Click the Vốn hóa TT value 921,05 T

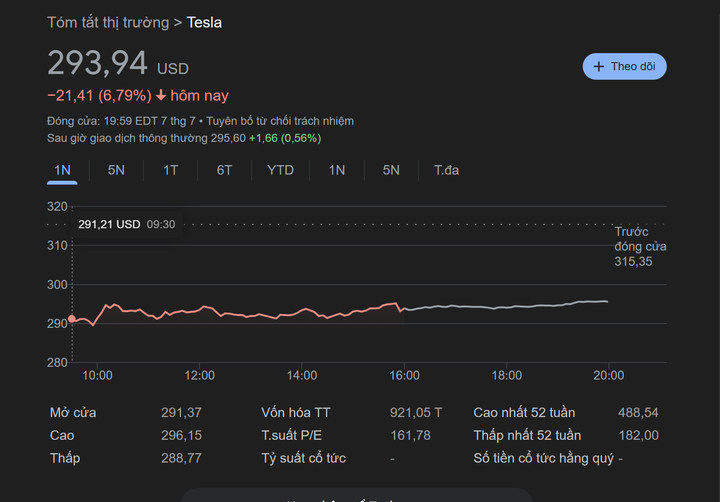pos(416,412)
